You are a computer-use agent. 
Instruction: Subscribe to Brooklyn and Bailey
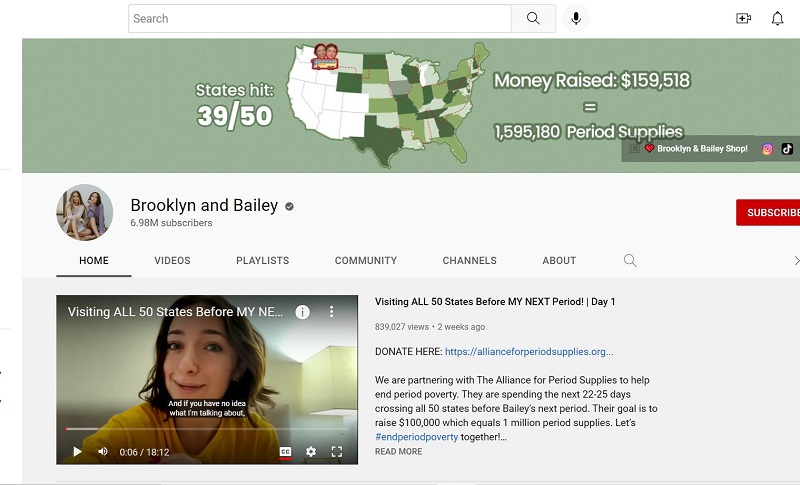(768, 213)
